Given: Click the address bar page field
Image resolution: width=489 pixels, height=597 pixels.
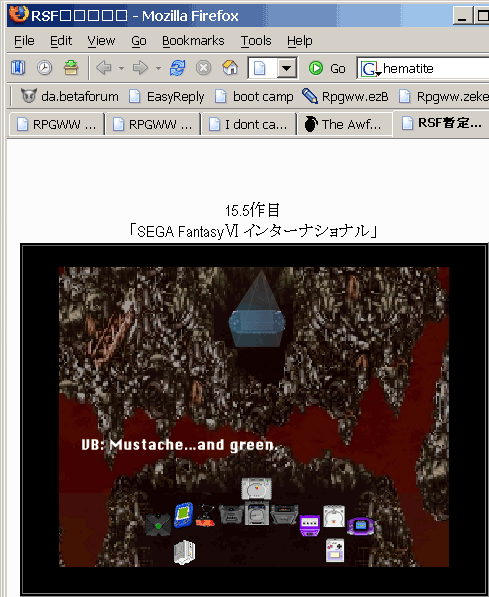Looking at the screenshot, I should [263, 69].
